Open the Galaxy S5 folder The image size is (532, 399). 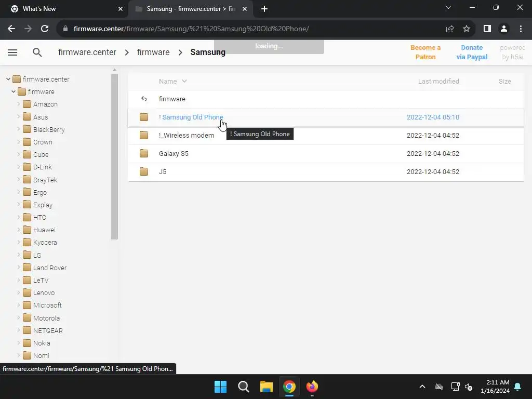point(174,153)
